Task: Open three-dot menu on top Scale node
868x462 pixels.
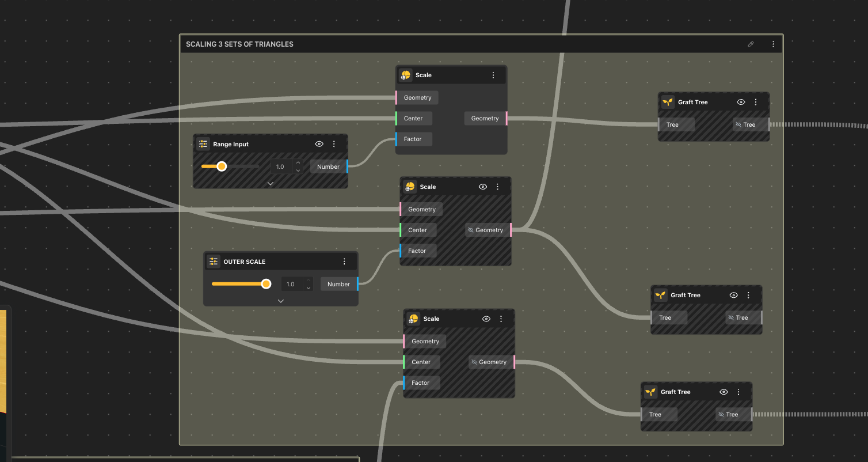Action: 493,75
